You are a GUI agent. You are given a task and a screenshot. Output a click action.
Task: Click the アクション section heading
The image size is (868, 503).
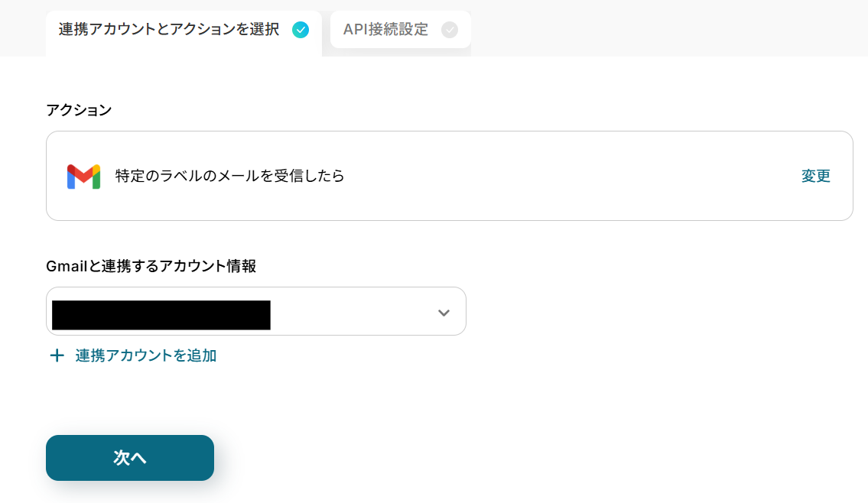79,110
